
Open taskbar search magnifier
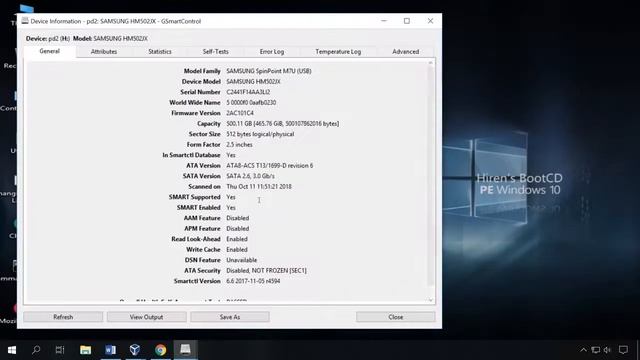[36, 350]
